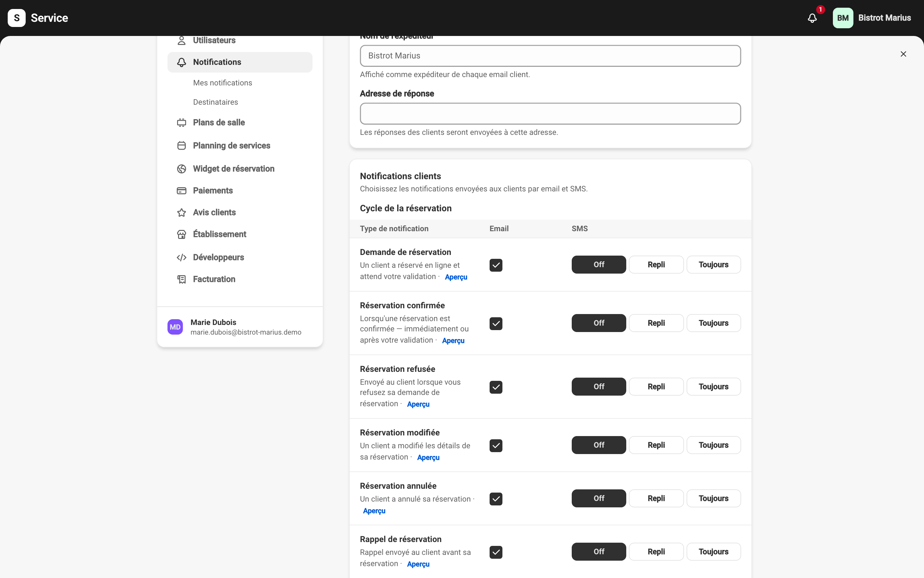Set Réservation refusée SMS to Off

point(599,387)
